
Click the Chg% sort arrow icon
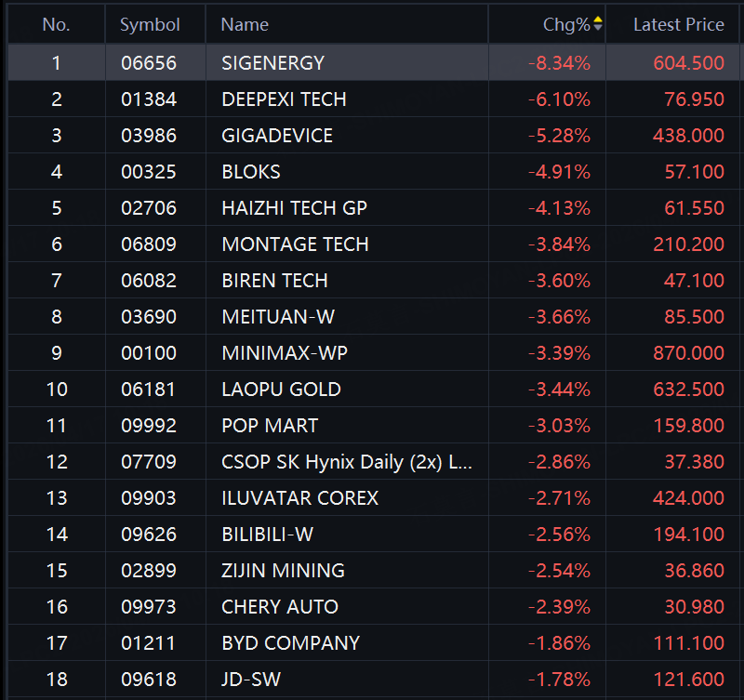click(x=597, y=24)
